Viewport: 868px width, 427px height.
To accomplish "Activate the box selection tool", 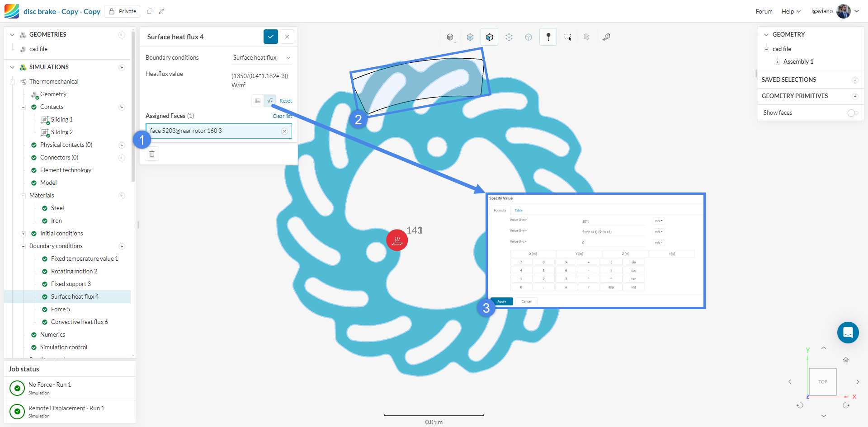I will (x=568, y=37).
